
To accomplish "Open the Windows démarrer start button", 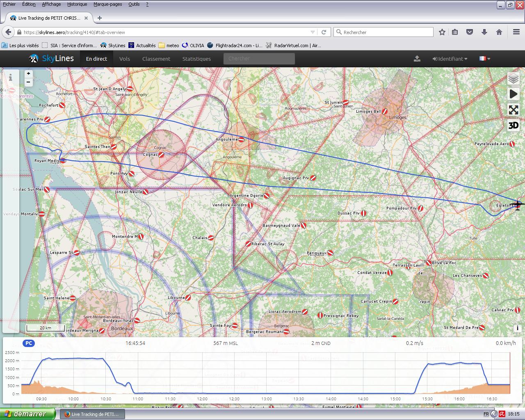I will [x=28, y=414].
